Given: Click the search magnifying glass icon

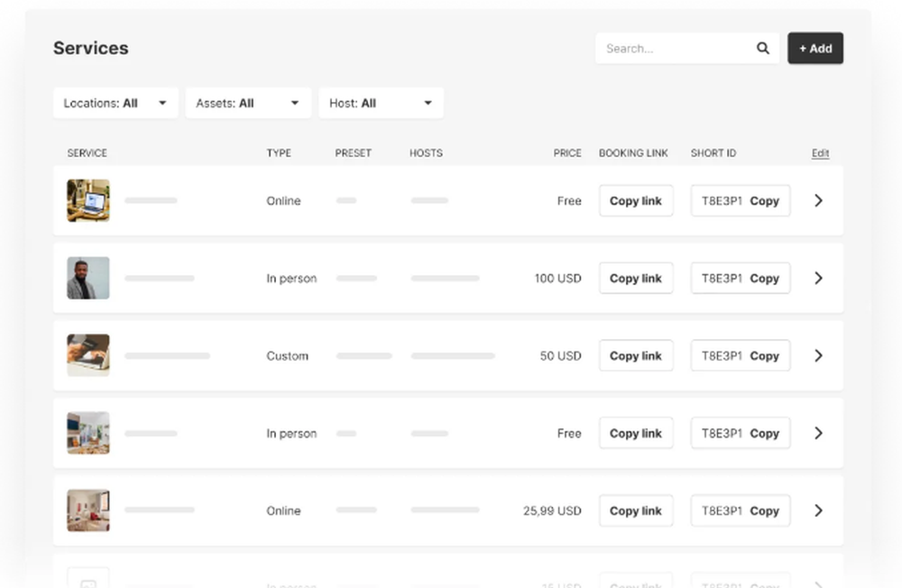Looking at the screenshot, I should [762, 48].
